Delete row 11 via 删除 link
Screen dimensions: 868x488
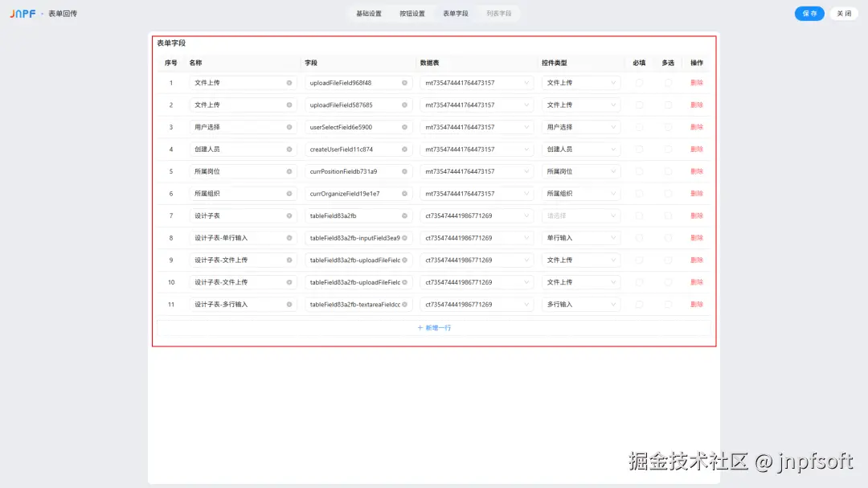click(696, 305)
